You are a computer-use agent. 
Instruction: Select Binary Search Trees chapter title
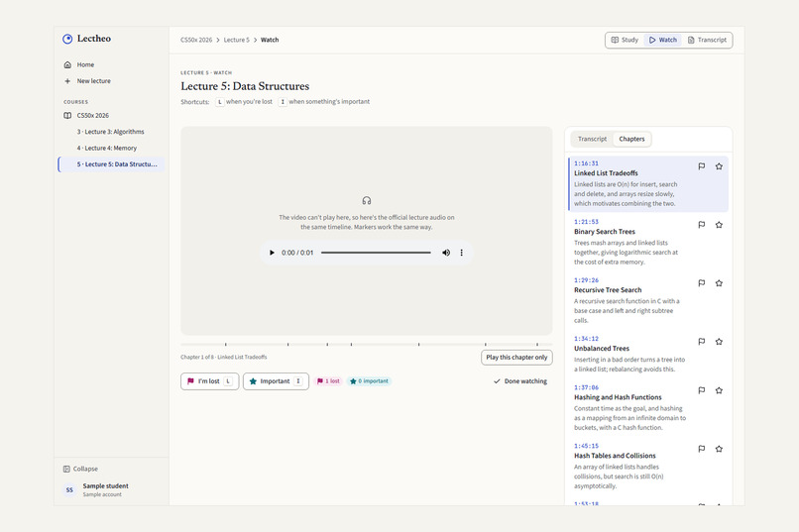click(605, 232)
